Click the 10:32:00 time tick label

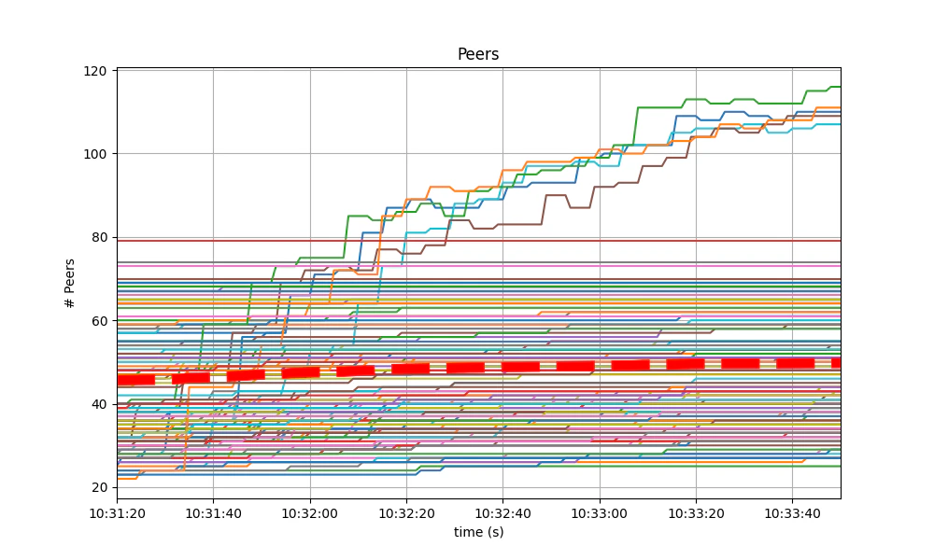pos(308,513)
